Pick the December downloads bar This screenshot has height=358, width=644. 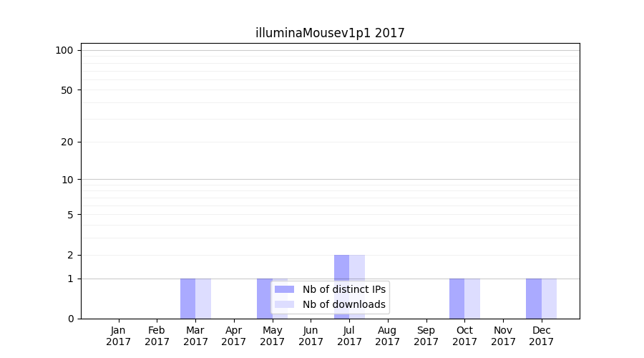(549, 299)
